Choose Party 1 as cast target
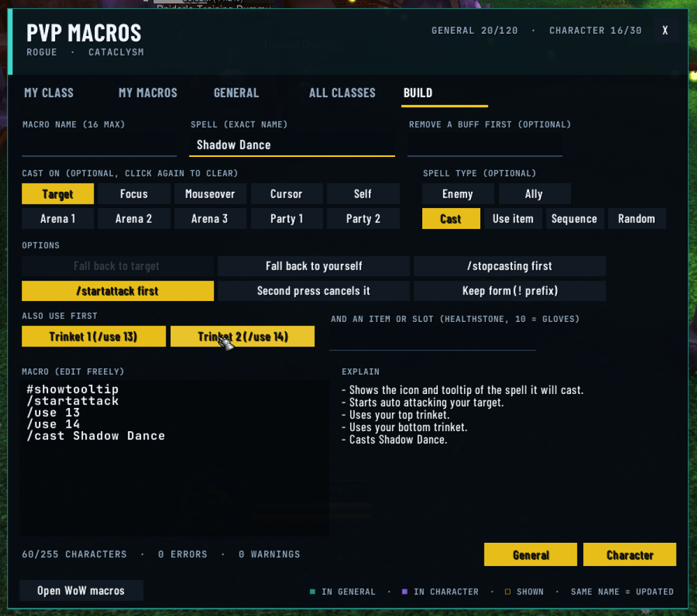The width and height of the screenshot is (697, 616). coord(286,219)
